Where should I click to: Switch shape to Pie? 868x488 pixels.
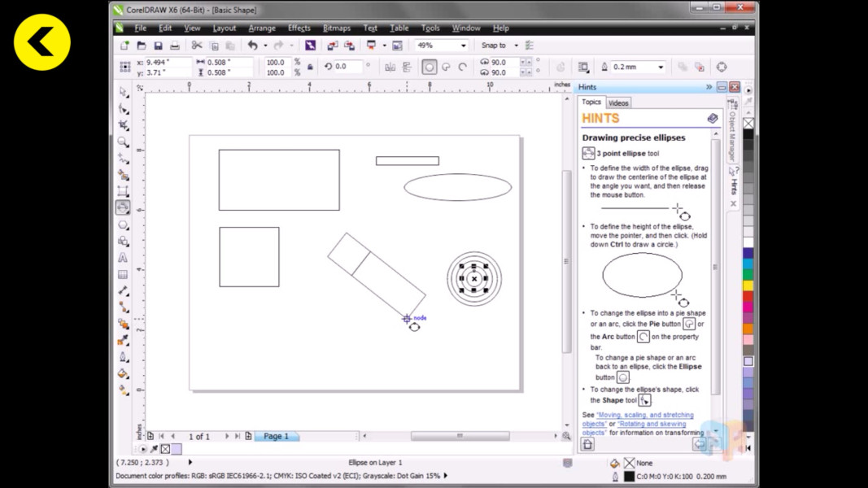[x=446, y=67]
